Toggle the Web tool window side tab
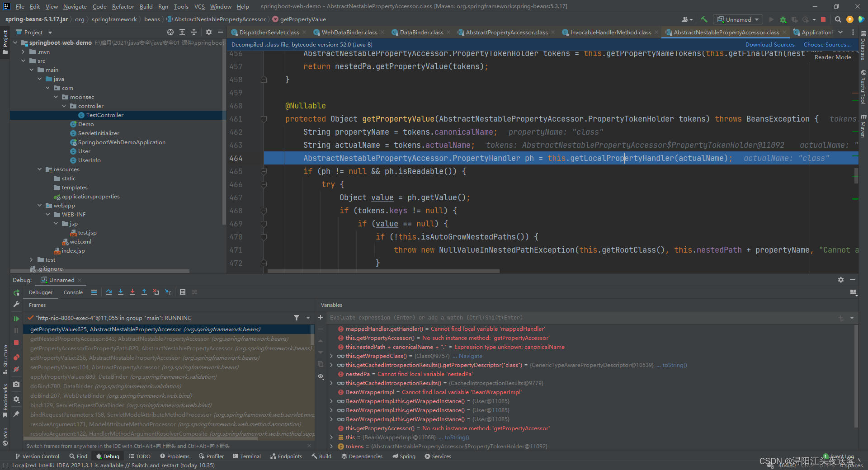The height and width of the screenshot is (470, 868). point(5,437)
